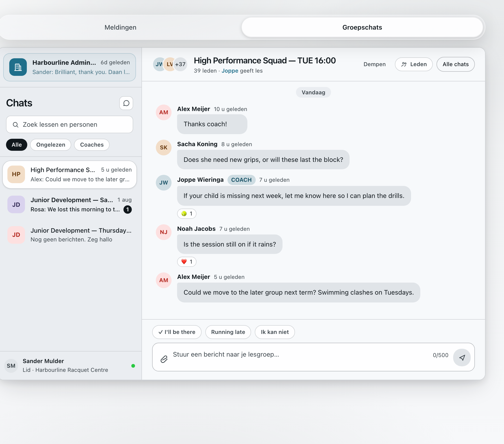This screenshot has width=504, height=444.
Task: Switch to the Groepschats tab
Action: pyautogui.click(x=362, y=27)
